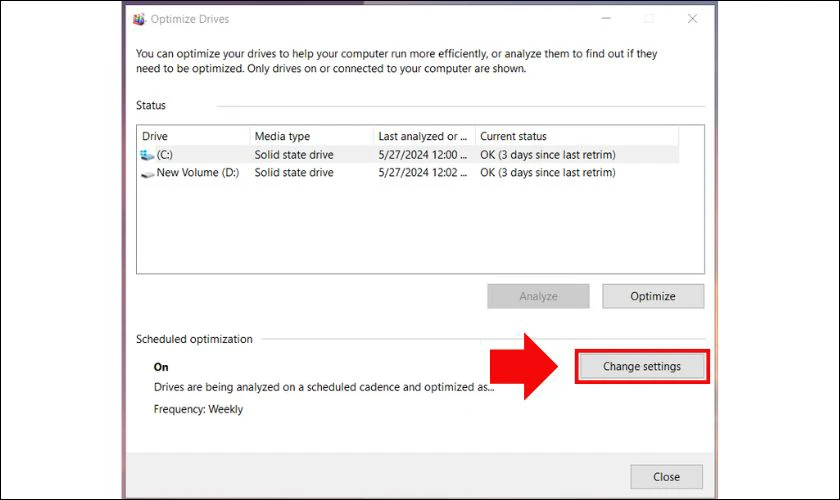Close the window with the title bar X
This screenshot has width=840, height=500.
692,19
